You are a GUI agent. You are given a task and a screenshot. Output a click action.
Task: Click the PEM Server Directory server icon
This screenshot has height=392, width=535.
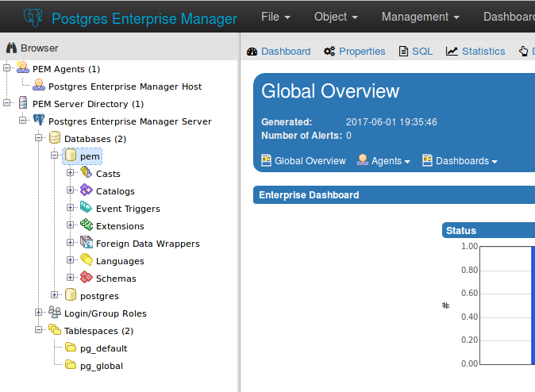(23, 103)
